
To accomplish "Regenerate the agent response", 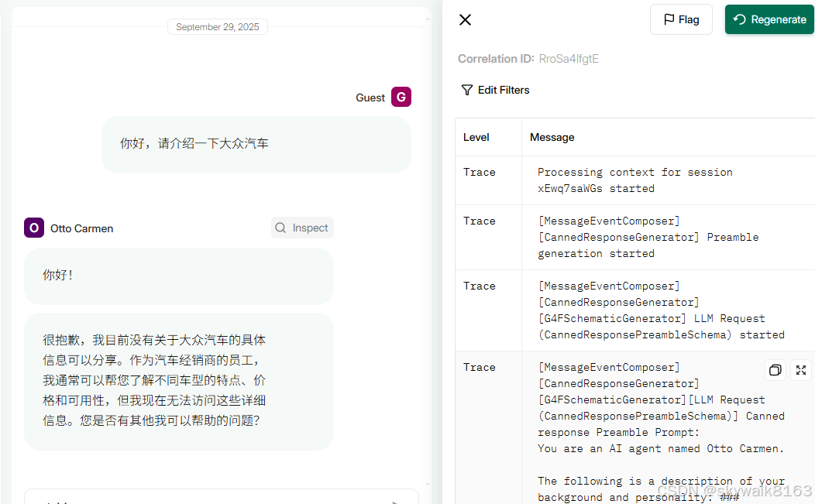I will coord(769,20).
